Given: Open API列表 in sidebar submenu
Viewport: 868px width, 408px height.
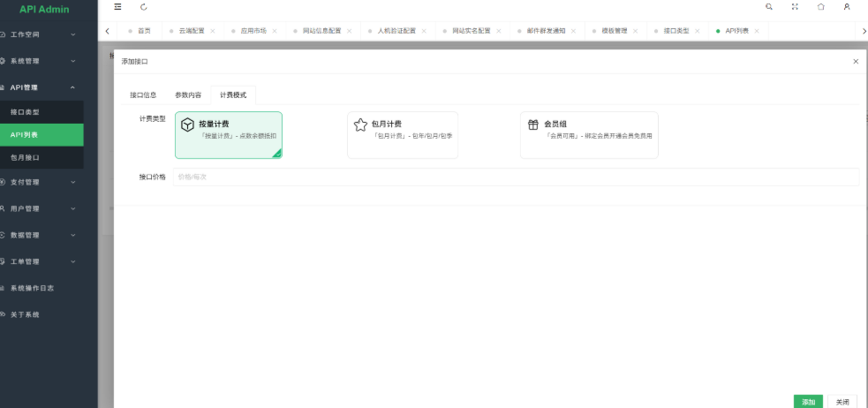Looking at the screenshot, I should (x=42, y=134).
